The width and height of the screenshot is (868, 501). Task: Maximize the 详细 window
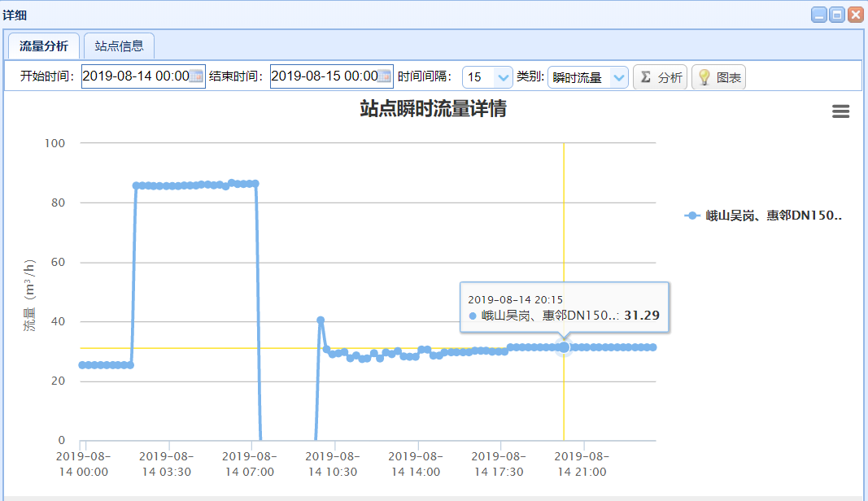pos(837,15)
